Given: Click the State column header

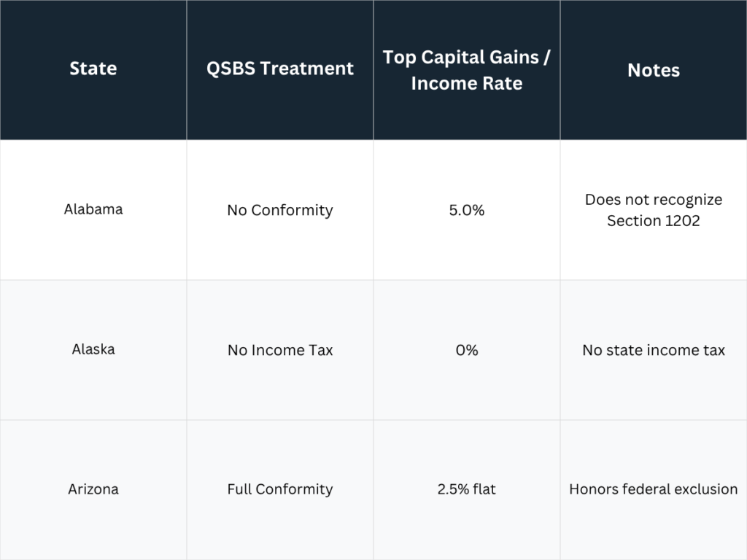Looking at the screenshot, I should (x=93, y=69).
